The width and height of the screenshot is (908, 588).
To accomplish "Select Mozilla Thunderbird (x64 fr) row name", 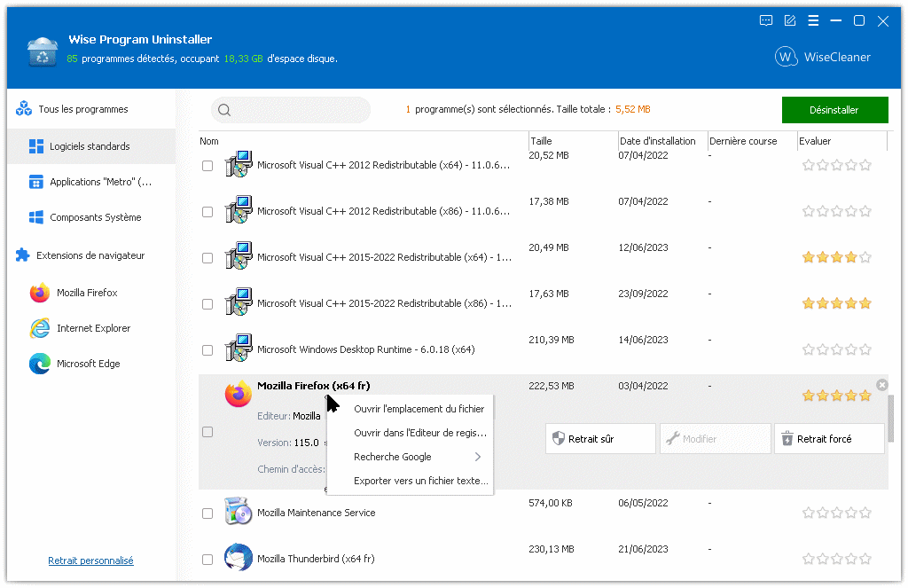I will (316, 559).
